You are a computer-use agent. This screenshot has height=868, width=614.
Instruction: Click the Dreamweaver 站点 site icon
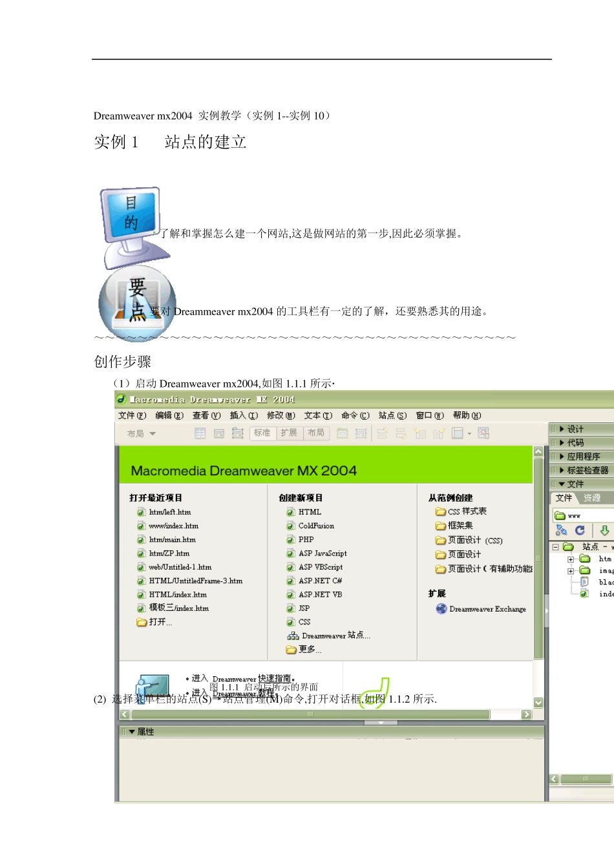[x=293, y=635]
